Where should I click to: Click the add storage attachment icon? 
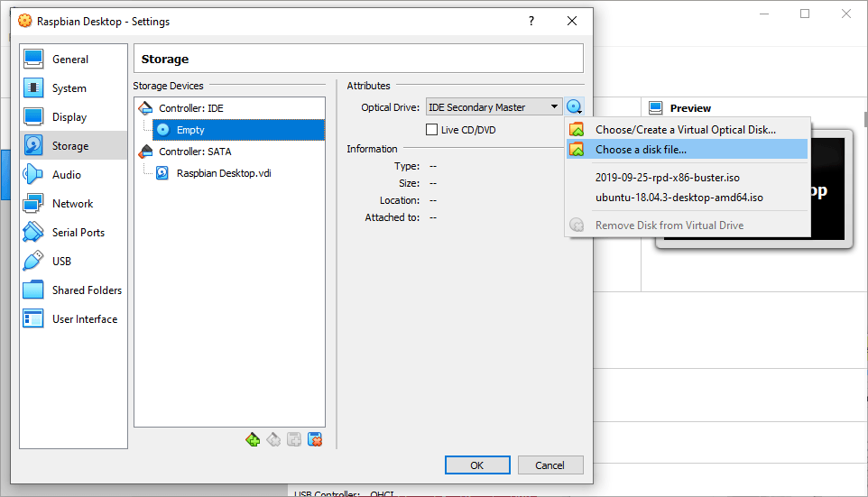294,440
